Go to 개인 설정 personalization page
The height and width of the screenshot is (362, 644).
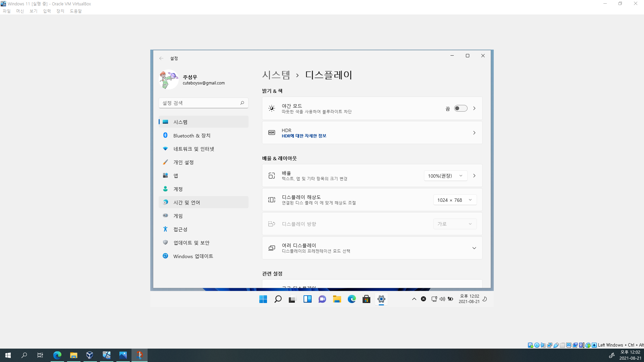point(183,162)
